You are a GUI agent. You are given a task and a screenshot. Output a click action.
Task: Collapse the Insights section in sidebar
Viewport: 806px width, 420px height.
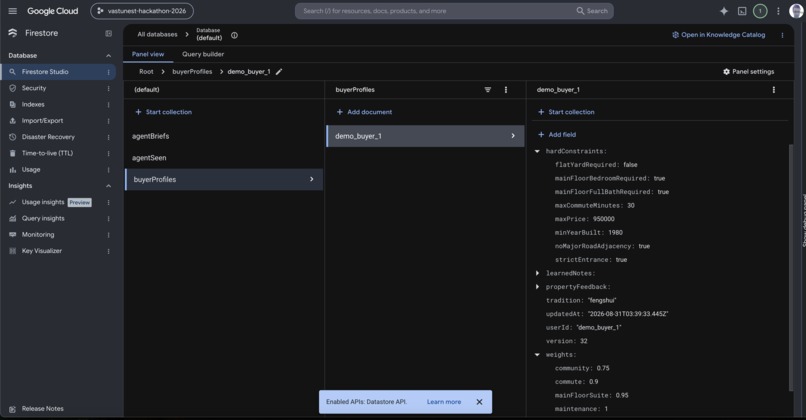[x=108, y=186]
